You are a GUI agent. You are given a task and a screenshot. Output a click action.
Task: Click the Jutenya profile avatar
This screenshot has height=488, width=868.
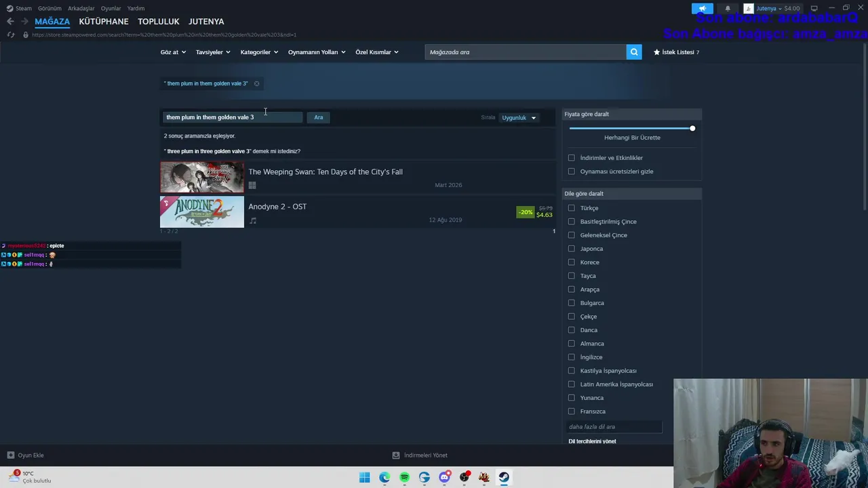pyautogui.click(x=749, y=8)
